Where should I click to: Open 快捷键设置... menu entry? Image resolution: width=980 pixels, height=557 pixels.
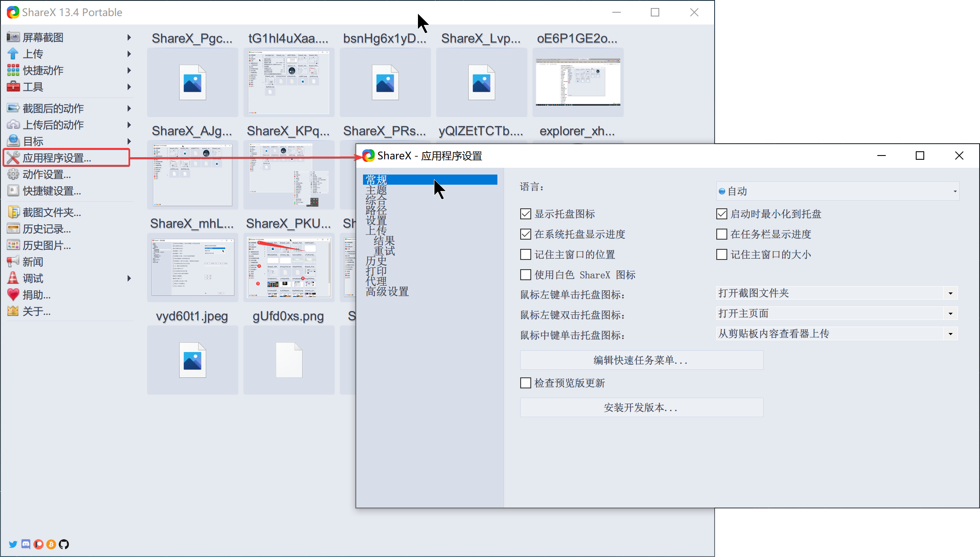coord(52,191)
